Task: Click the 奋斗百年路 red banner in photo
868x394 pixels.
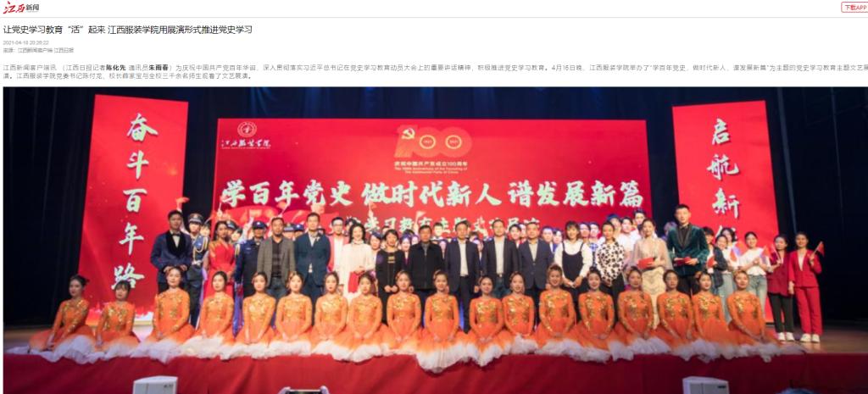Action: coord(134,200)
